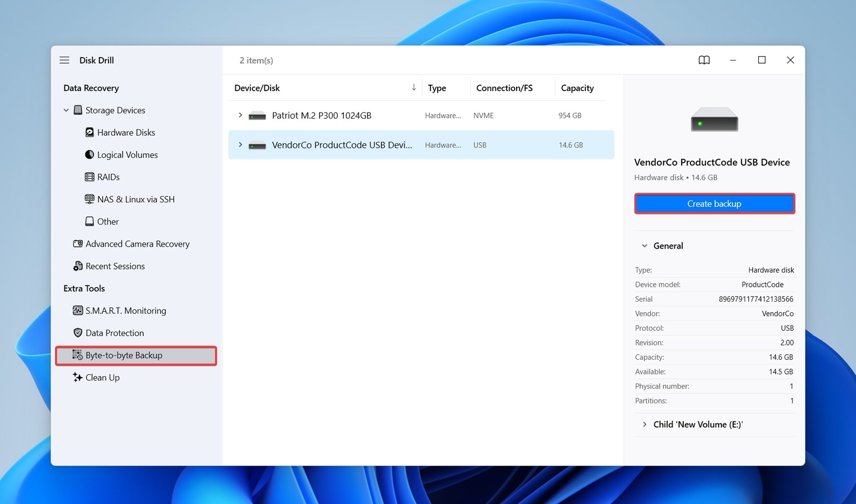Click the documentation book icon

(704, 60)
